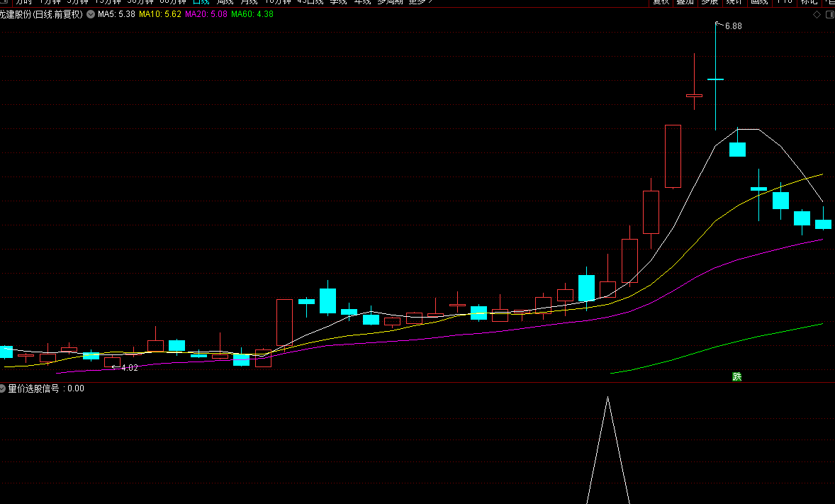
Task: Click the 画线 drawing button
Action: (x=759, y=2)
